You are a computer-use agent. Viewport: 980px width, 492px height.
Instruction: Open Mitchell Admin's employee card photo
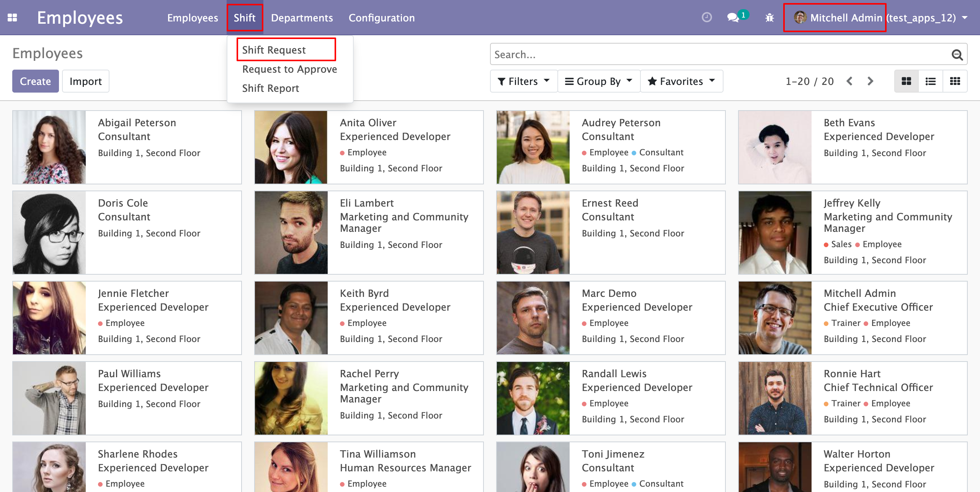point(775,318)
